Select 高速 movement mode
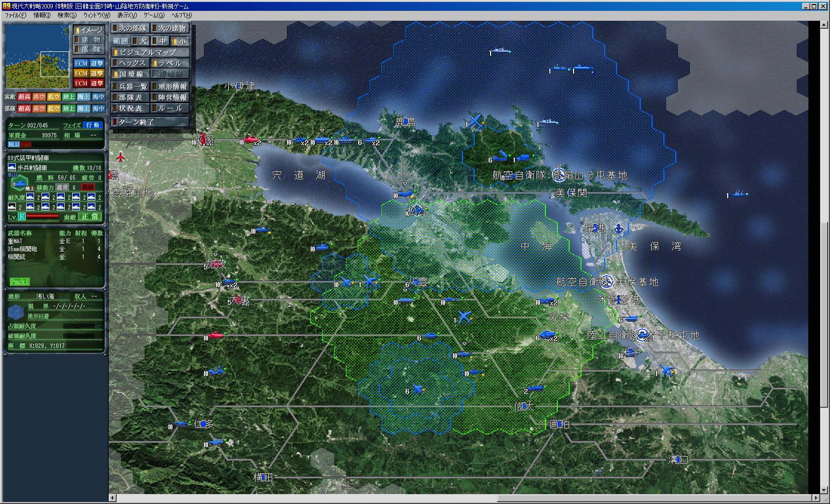Screen dimensions: 830x504 click(x=88, y=187)
